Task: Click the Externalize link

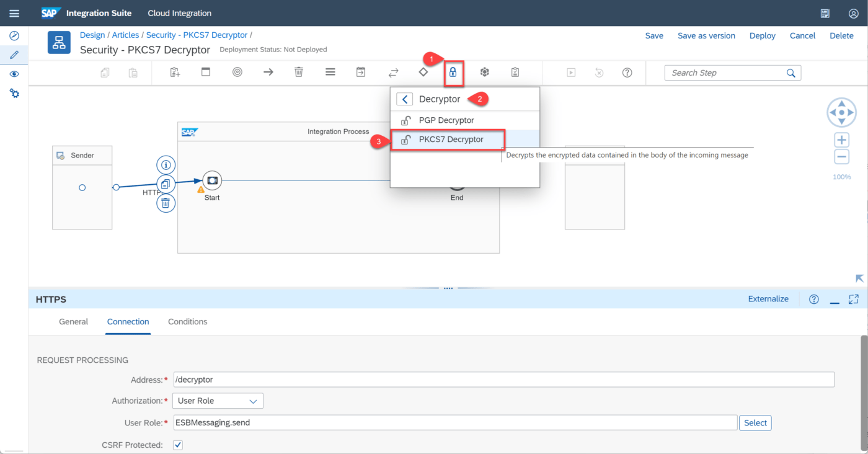Action: 768,299
